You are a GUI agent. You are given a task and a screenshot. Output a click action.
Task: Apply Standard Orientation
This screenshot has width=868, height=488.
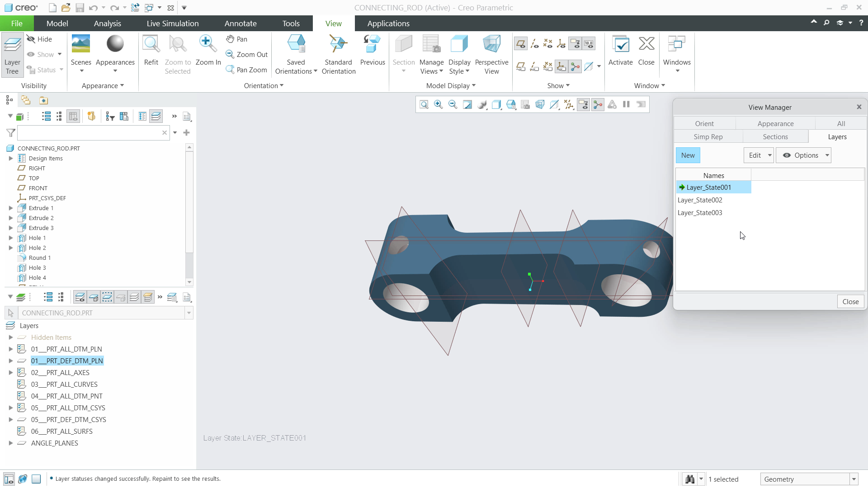click(x=339, y=55)
